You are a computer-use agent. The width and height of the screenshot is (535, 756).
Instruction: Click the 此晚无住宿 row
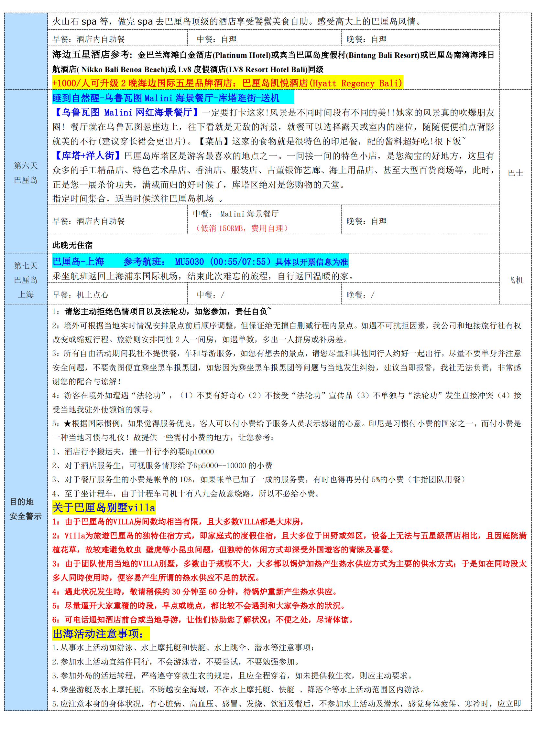pyautogui.click(x=72, y=245)
